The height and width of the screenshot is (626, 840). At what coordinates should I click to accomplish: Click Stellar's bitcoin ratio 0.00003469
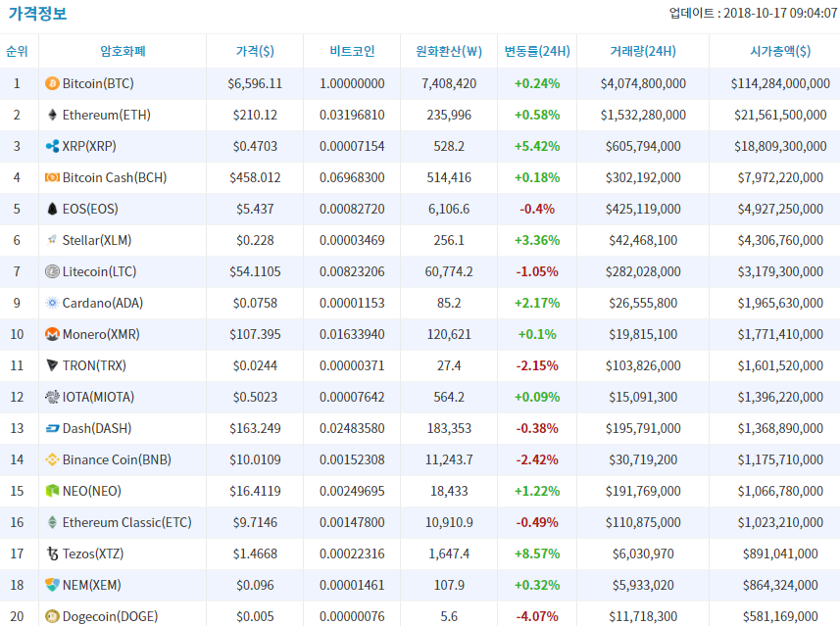click(x=352, y=240)
